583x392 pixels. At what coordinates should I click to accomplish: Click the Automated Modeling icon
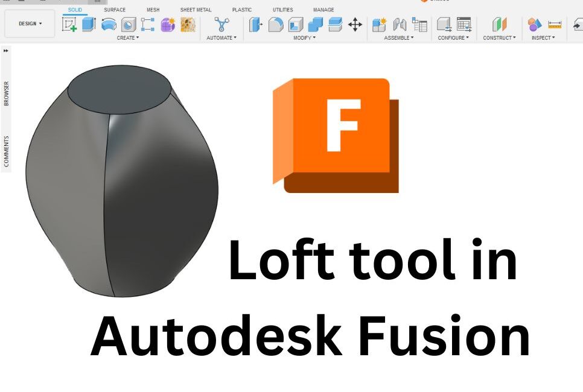tap(221, 25)
